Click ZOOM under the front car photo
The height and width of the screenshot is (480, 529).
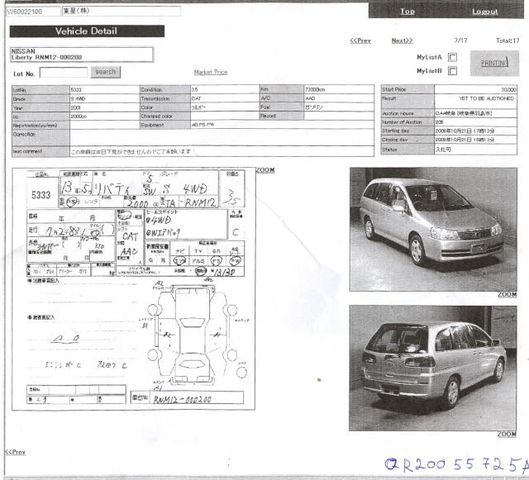(x=507, y=294)
